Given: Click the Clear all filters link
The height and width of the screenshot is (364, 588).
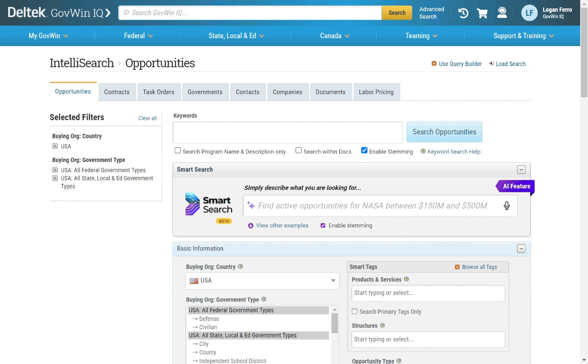Looking at the screenshot, I should pyautogui.click(x=148, y=118).
